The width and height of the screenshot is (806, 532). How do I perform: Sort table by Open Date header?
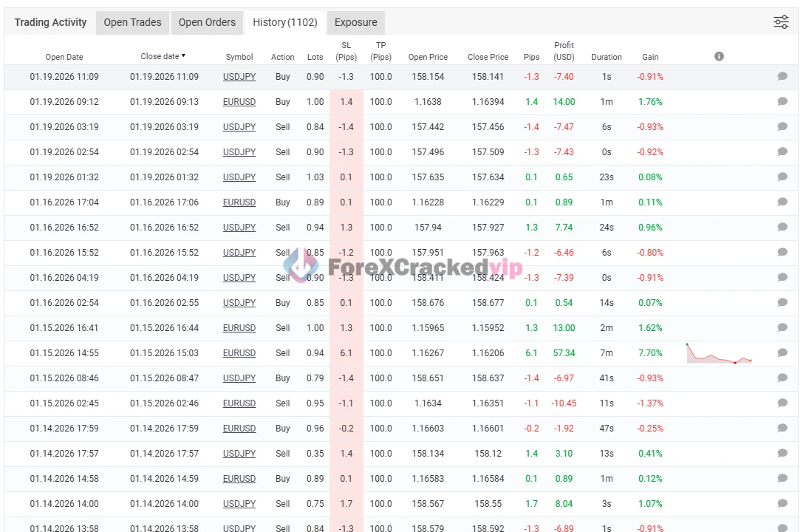point(64,57)
